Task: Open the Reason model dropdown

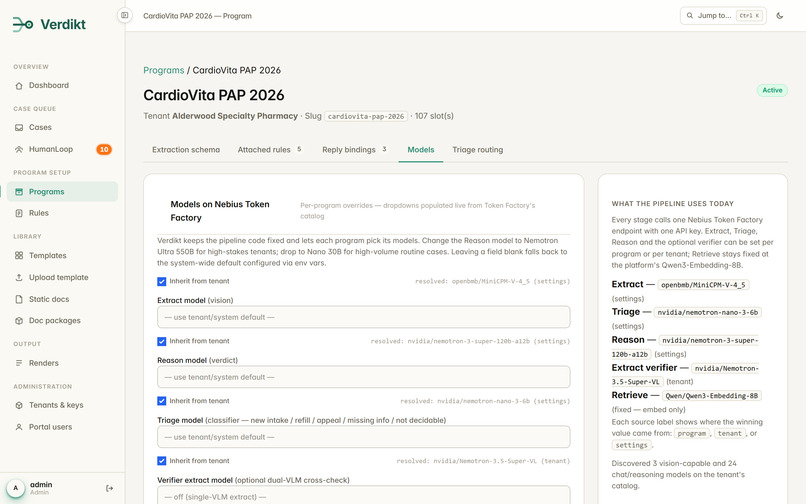Action: [x=363, y=377]
